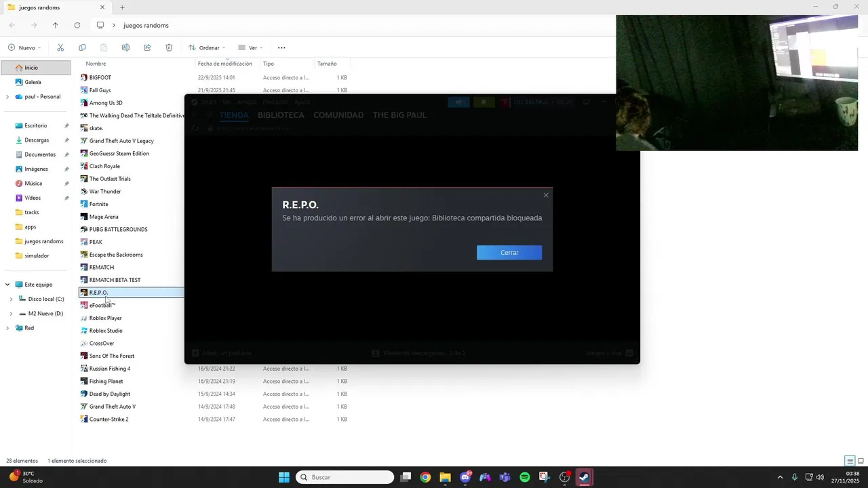Open Descargas in quick access

tap(35, 140)
